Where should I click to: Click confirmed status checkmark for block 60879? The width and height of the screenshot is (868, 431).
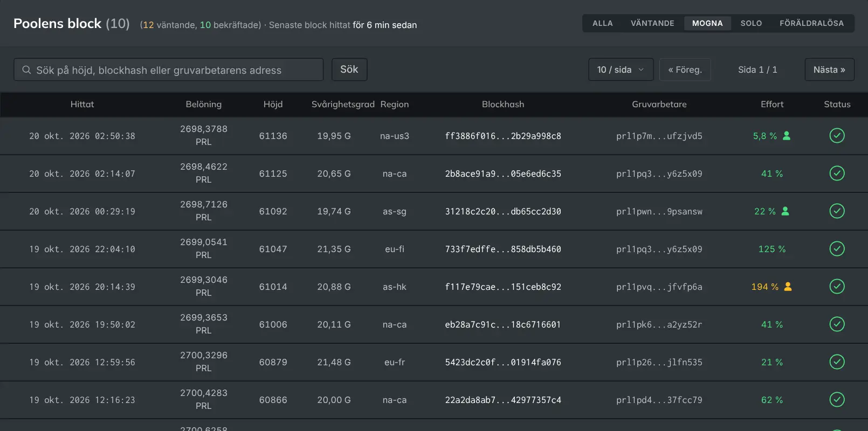[837, 362]
